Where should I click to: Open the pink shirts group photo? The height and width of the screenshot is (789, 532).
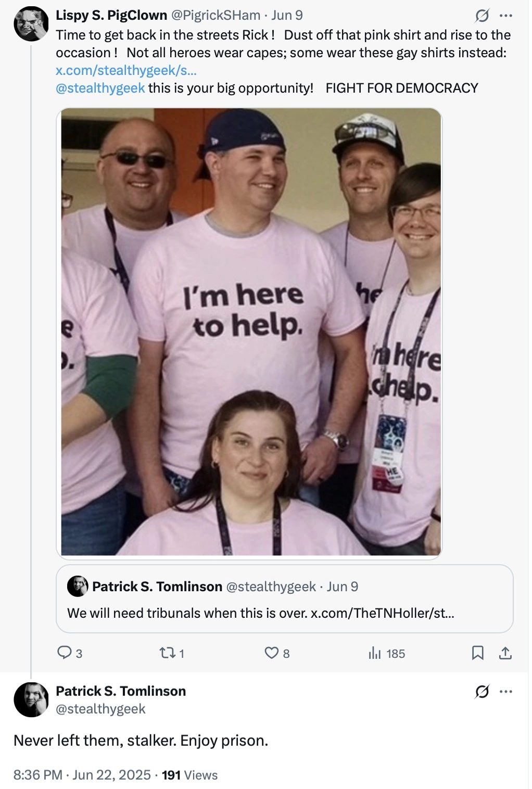click(x=249, y=334)
